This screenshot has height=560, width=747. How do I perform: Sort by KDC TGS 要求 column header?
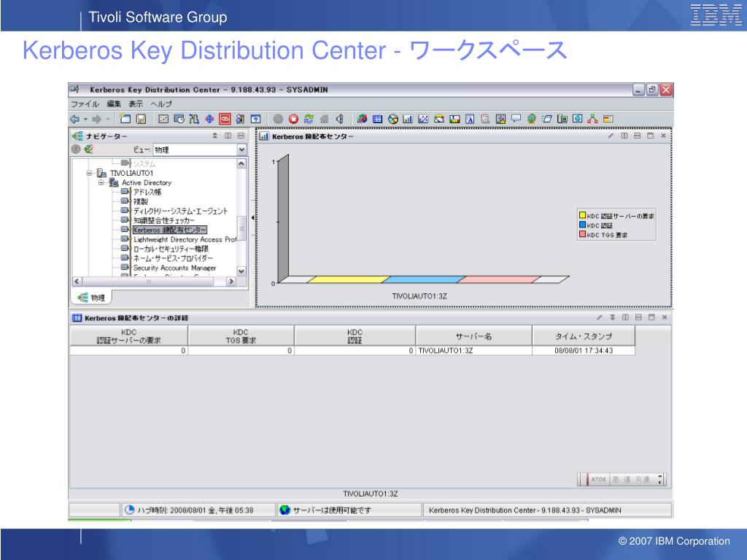coord(241,336)
